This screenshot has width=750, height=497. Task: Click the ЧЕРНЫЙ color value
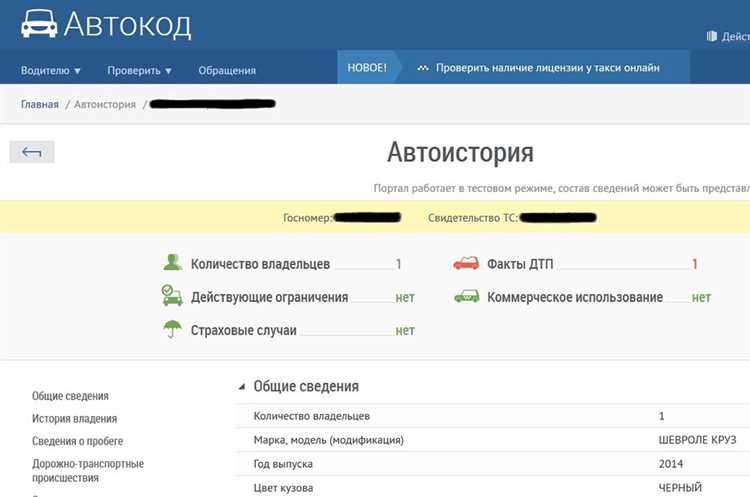(x=680, y=488)
